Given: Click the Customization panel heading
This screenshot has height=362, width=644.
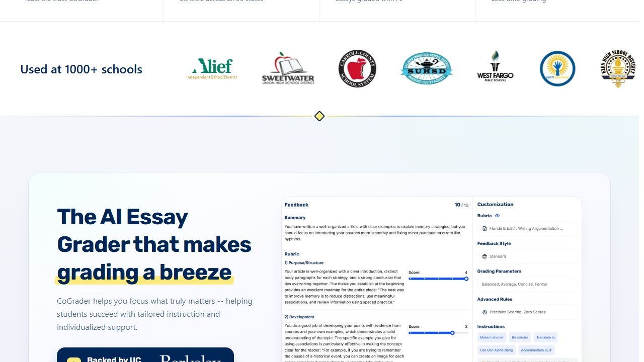Looking at the screenshot, I should click(x=495, y=205).
